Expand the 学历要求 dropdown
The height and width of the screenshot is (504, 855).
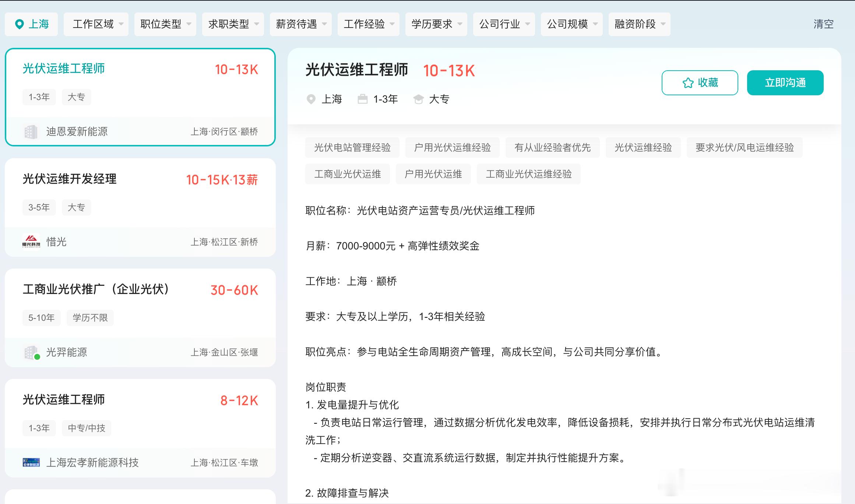pos(436,24)
